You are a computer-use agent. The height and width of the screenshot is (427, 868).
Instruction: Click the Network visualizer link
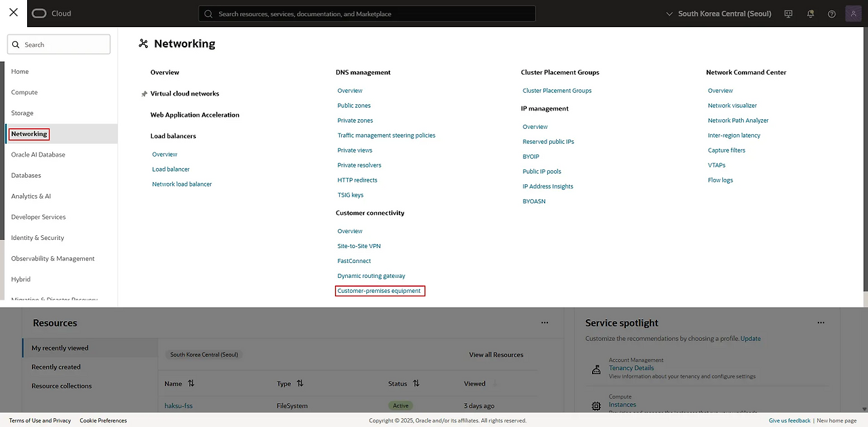[x=732, y=106]
